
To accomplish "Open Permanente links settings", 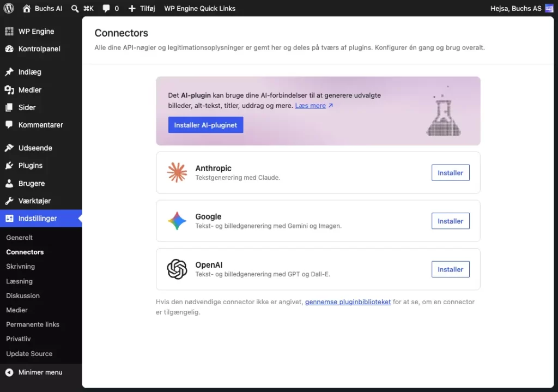I will (x=32, y=324).
